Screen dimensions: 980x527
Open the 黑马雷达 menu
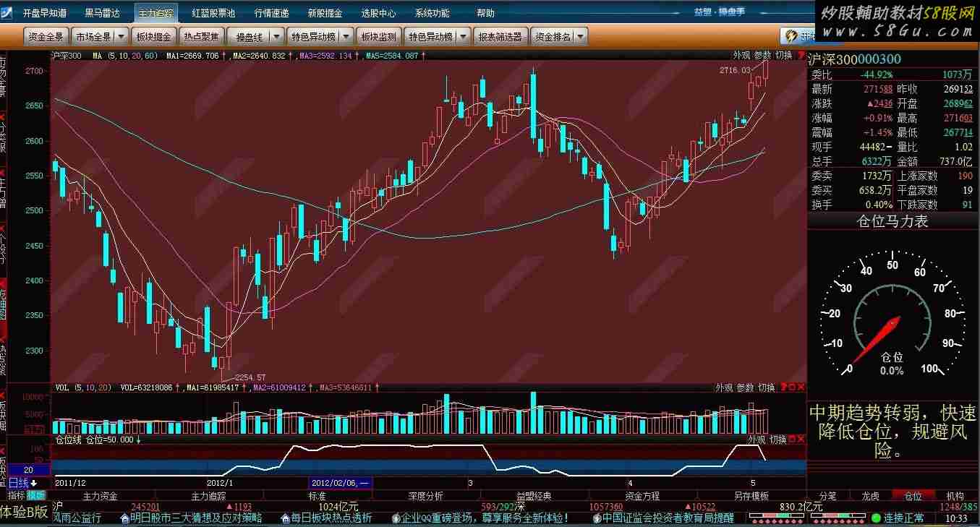[x=103, y=13]
